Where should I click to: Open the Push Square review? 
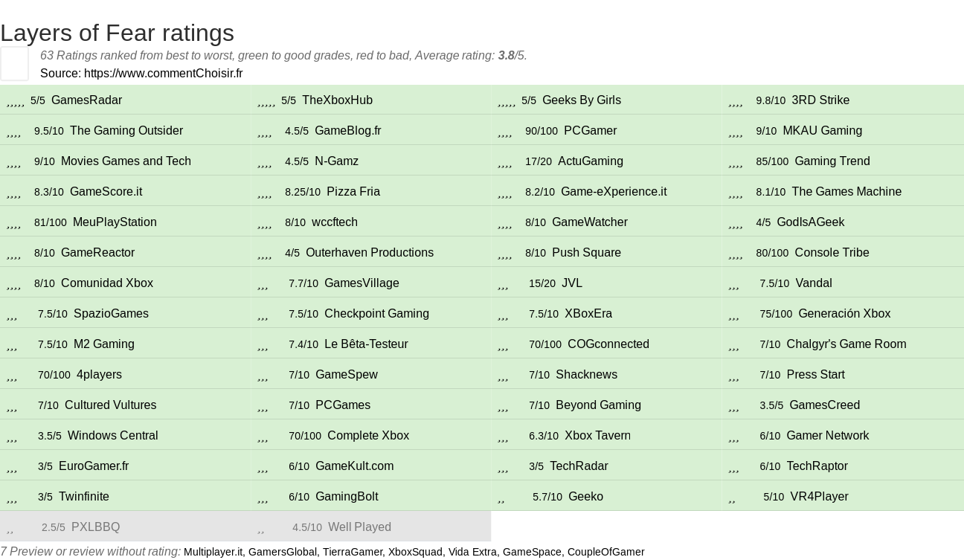(x=586, y=253)
